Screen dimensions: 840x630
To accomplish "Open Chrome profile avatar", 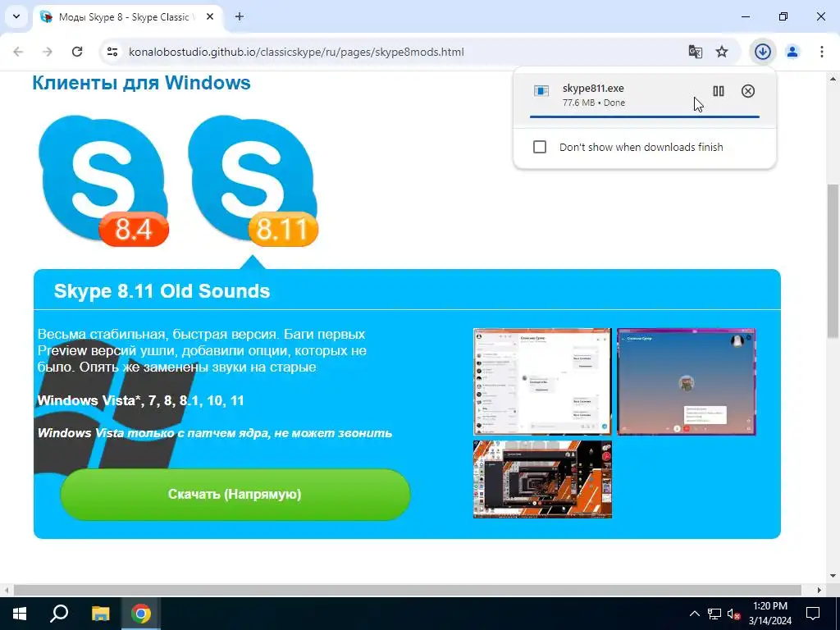I will (792, 52).
